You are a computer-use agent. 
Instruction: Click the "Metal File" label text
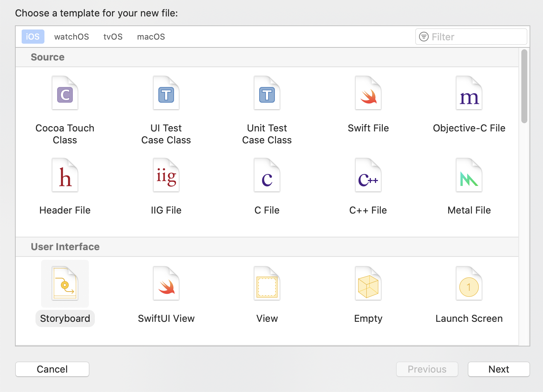point(469,210)
